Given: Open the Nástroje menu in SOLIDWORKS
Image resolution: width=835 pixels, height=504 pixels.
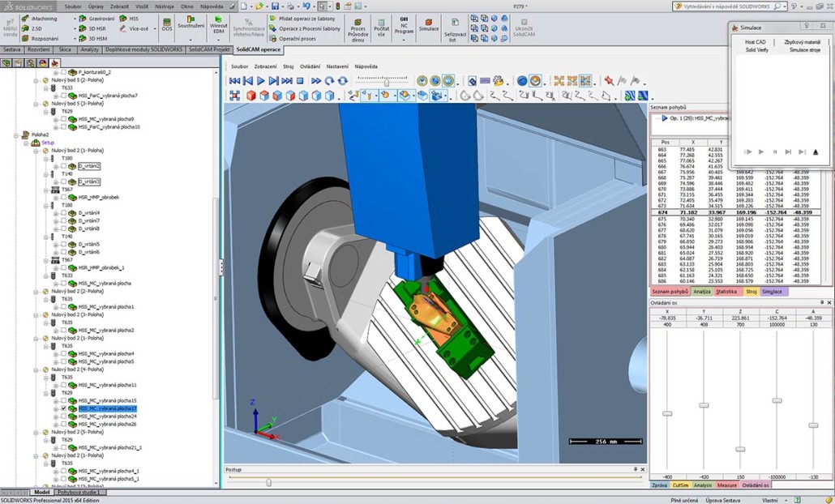Looking at the screenshot, I should point(165,6).
